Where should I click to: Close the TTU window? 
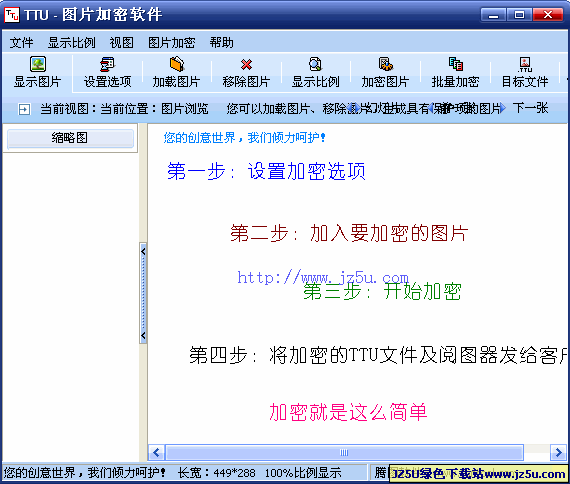548,15
